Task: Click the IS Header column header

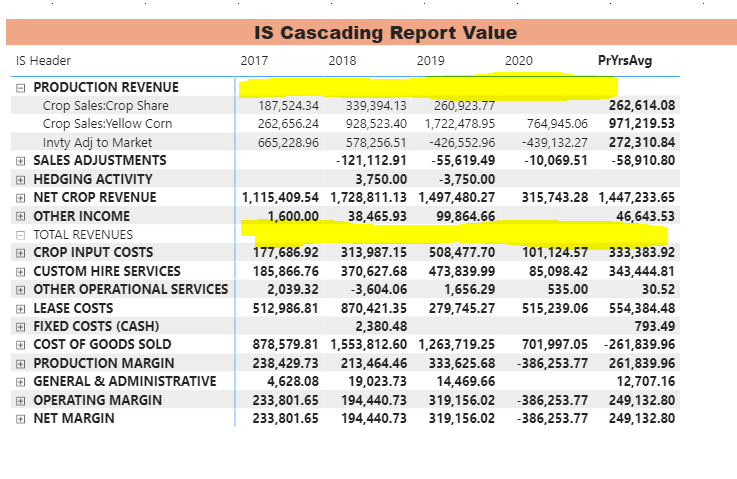Action: (x=43, y=61)
